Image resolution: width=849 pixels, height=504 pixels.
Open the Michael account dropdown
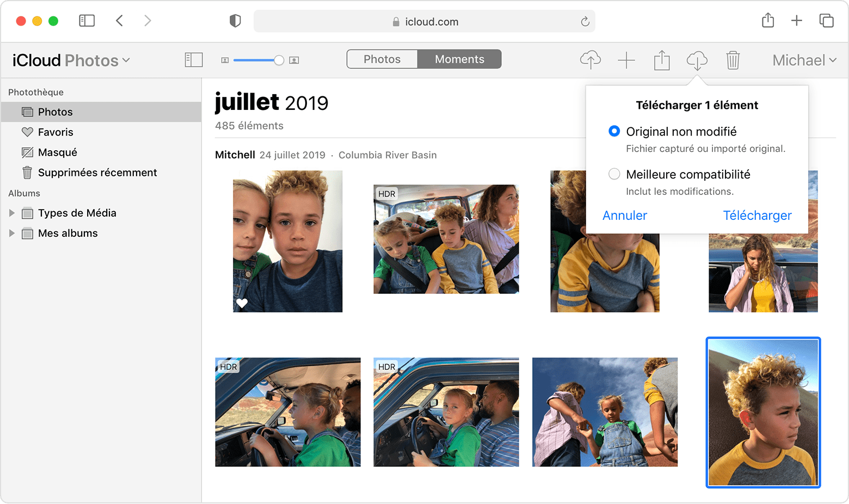click(x=804, y=60)
